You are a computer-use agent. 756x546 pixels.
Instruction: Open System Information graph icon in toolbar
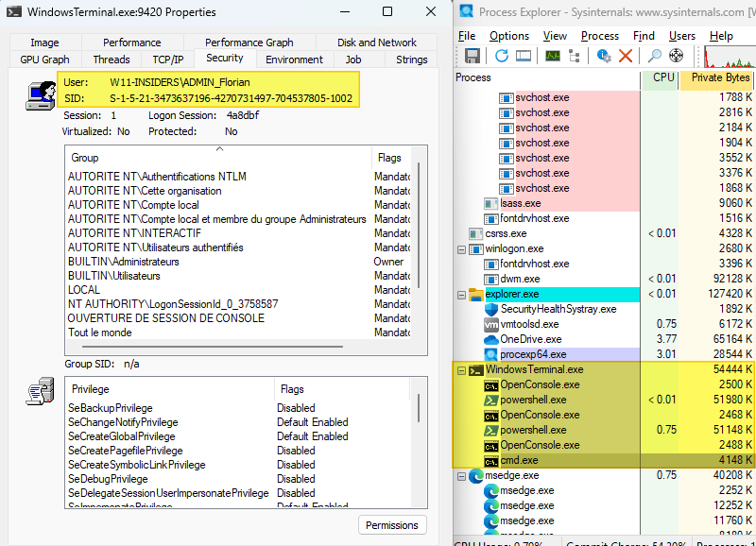click(x=553, y=57)
